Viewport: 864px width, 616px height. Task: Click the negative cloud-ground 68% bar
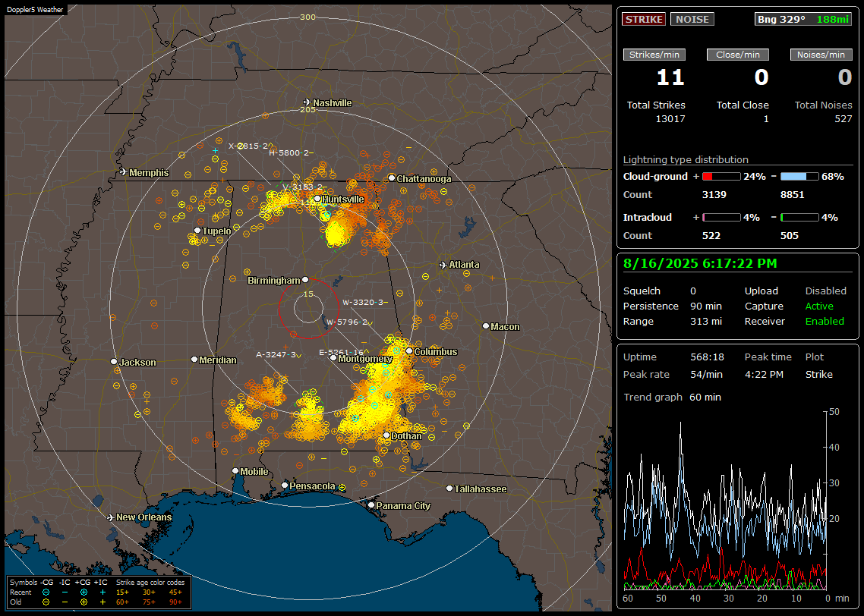799,177
